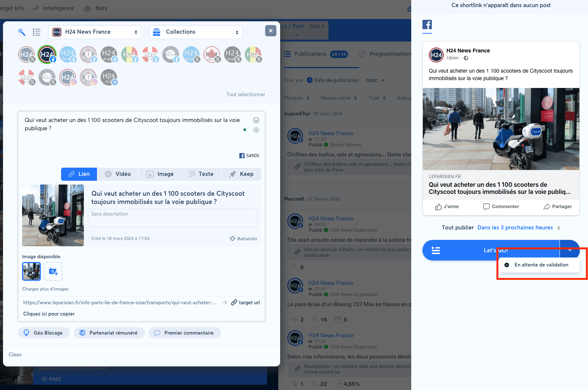Open the 50th percentile dropdown
This screenshot has height=390, width=588.
coord(317,27)
